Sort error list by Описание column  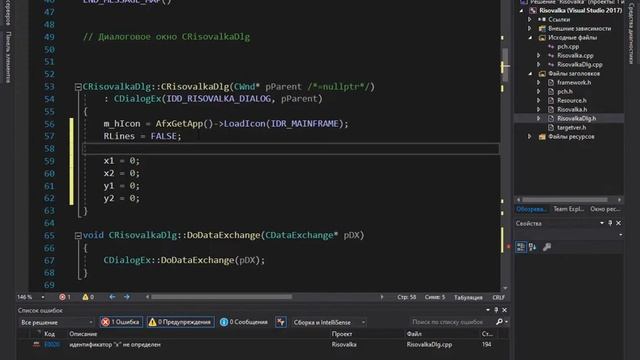[x=83, y=334]
